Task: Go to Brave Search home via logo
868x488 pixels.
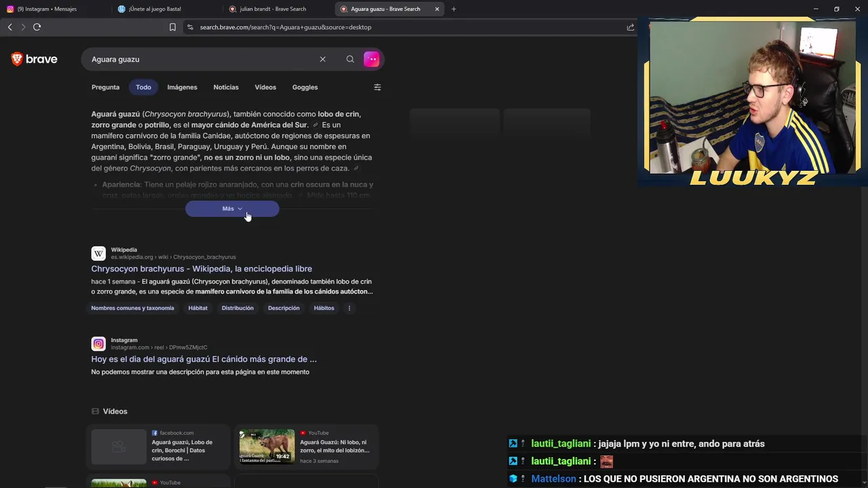Action: pyautogui.click(x=34, y=59)
